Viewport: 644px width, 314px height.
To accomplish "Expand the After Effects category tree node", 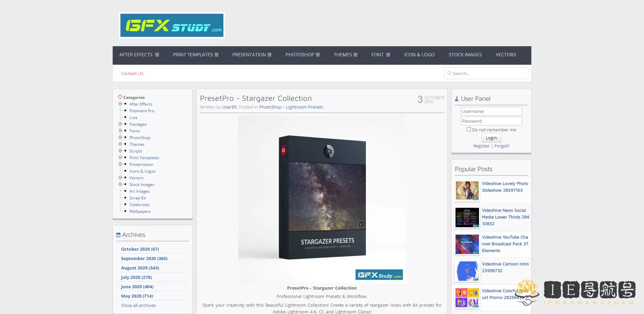I will pos(120,104).
